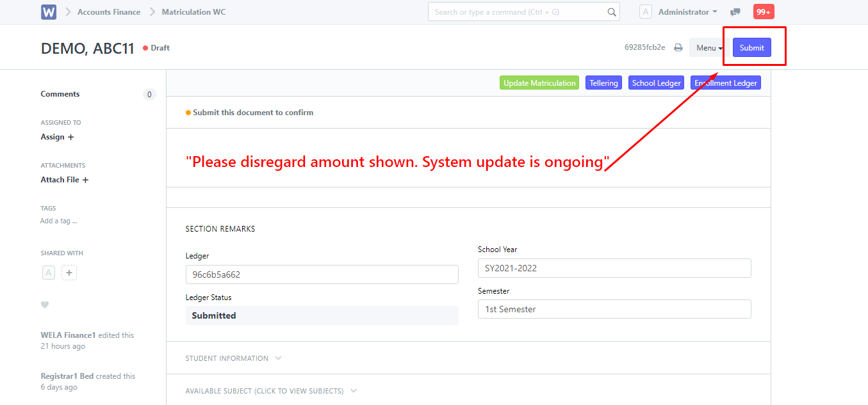This screenshot has width=868, height=405.
Task: Click the search magnifier icon
Action: 612,12
